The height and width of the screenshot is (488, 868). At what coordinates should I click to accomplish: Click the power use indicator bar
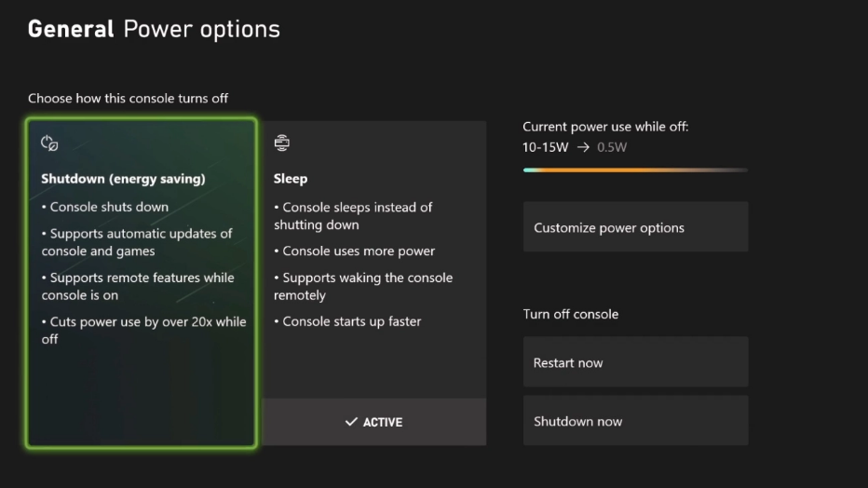(635, 169)
